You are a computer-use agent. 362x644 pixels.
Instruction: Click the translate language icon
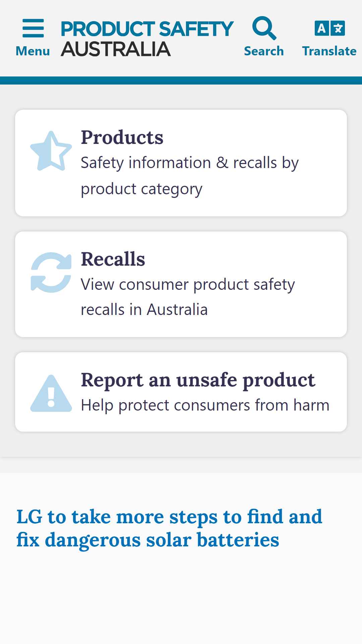click(x=329, y=28)
